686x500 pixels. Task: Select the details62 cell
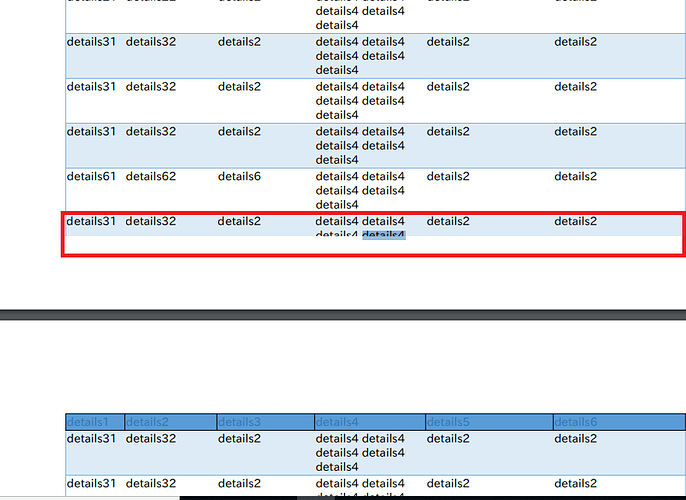pyautogui.click(x=151, y=177)
